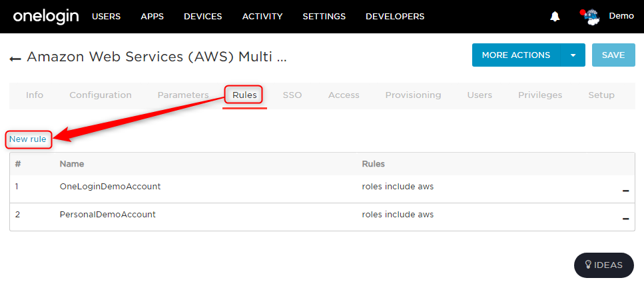Viewport: 644px width, 288px height.
Task: Switch to the Configuration tab
Action: [101, 95]
